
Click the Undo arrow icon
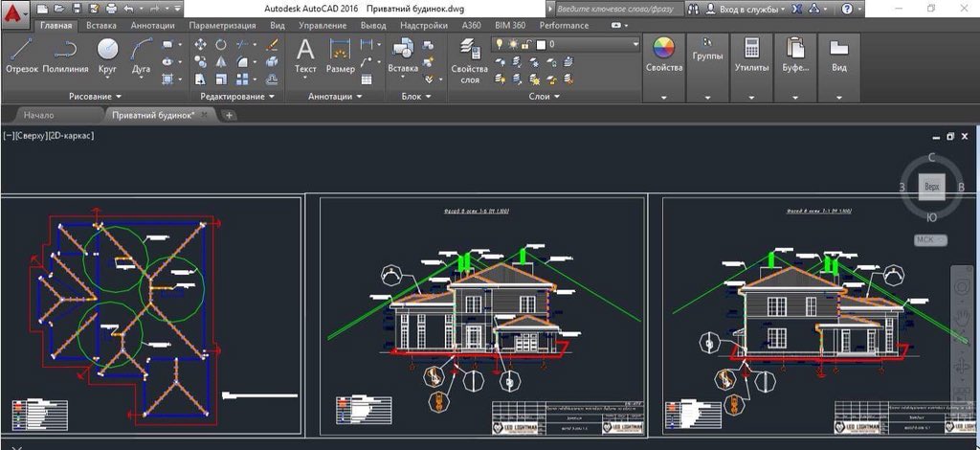[x=128, y=9]
